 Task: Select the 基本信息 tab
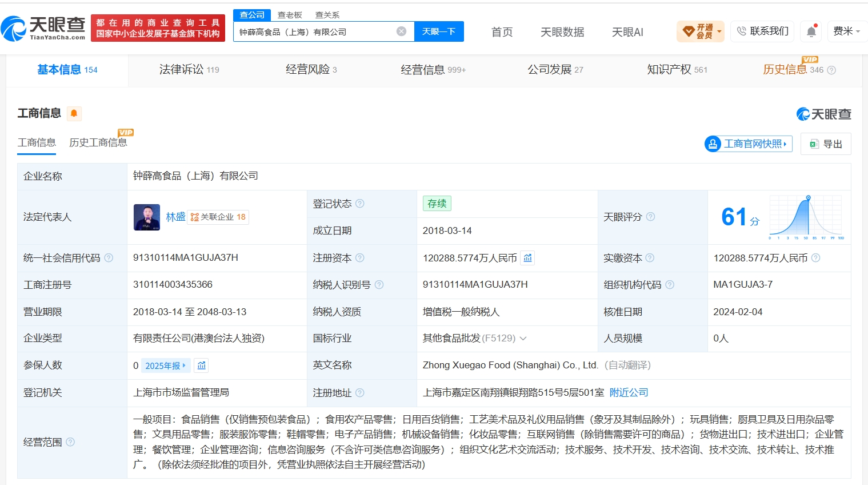[x=67, y=70]
